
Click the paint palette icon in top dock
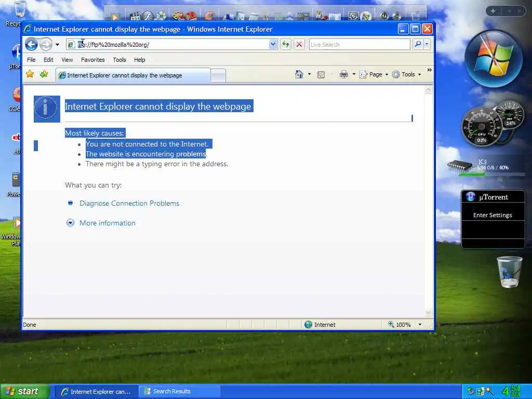point(178,16)
